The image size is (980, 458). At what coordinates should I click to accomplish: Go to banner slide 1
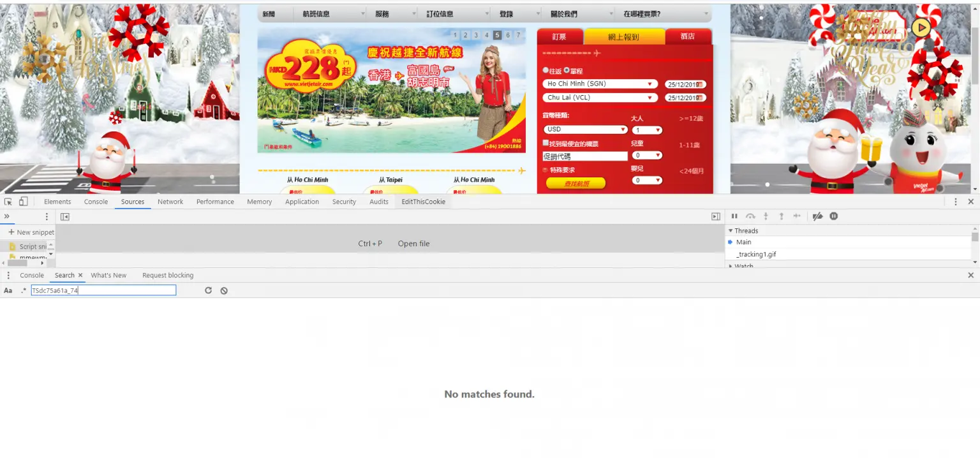(x=456, y=35)
